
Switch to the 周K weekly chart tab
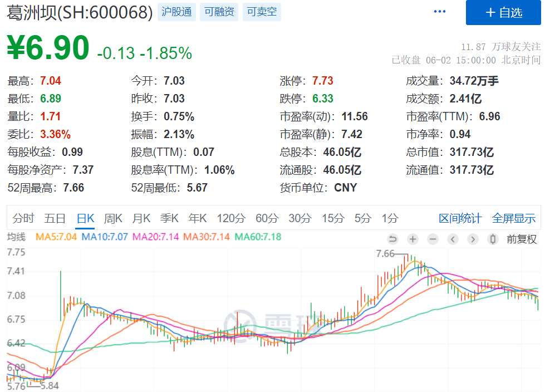(x=113, y=219)
